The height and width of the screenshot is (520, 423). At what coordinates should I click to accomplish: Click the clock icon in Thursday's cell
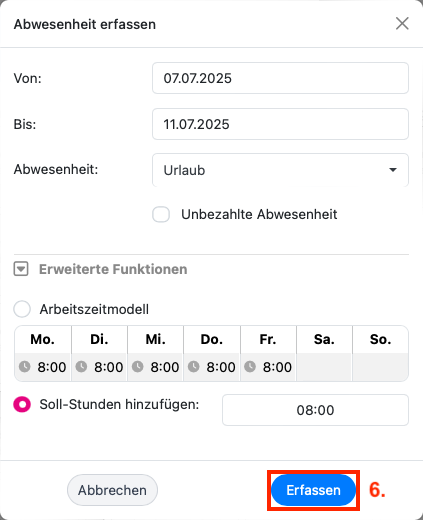[194, 367]
